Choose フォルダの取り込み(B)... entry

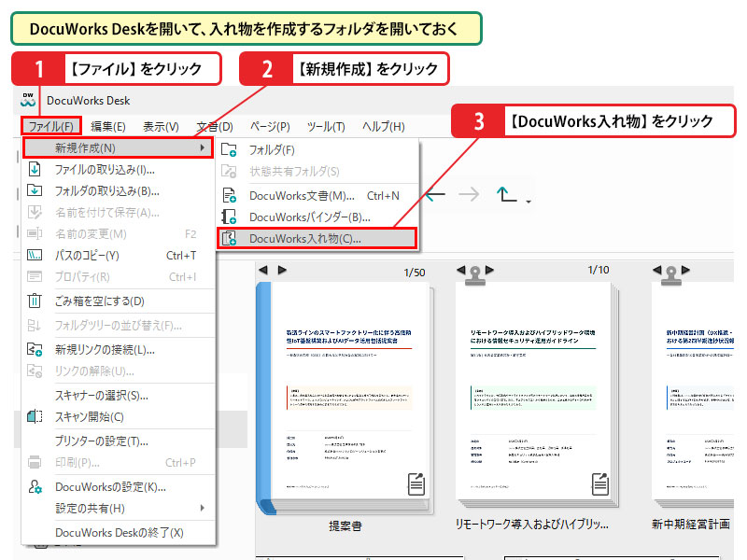click(x=119, y=191)
